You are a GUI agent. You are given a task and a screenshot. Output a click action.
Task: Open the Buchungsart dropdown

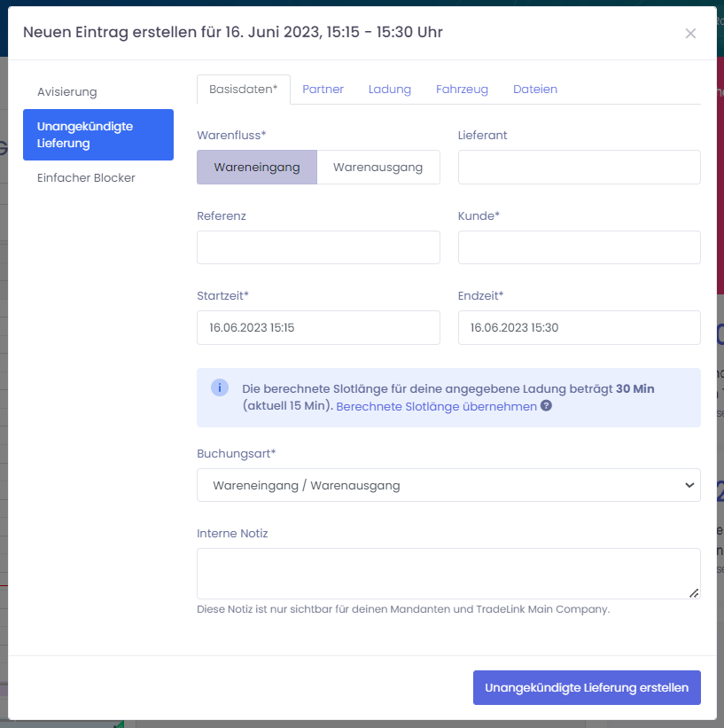tap(448, 485)
